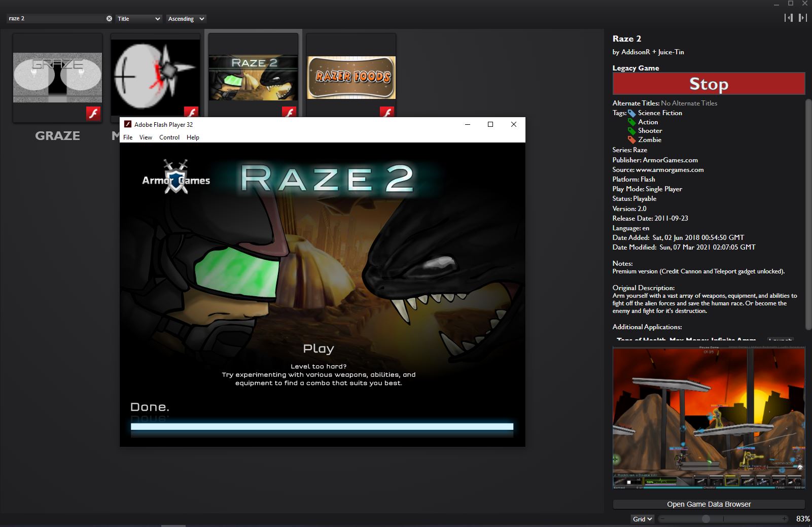Screen dimensions: 812x527
Task: Toggle the right sidebar panel icon
Action: pos(802,18)
